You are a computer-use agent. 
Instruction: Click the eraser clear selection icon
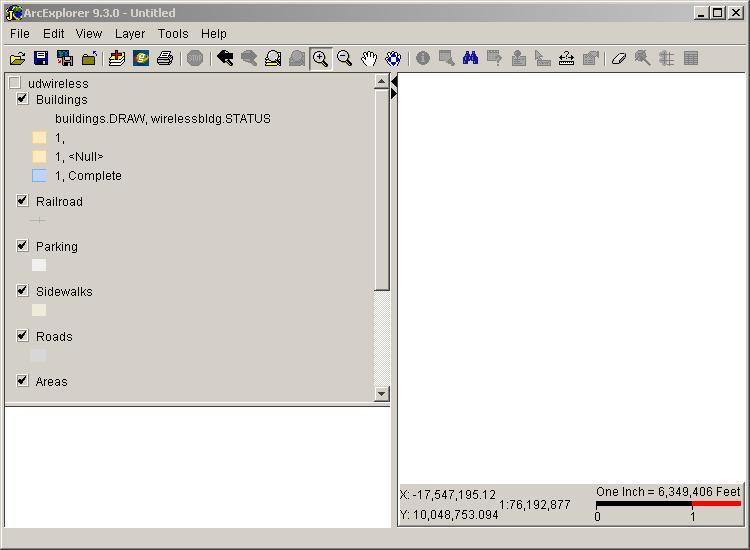[619, 59]
